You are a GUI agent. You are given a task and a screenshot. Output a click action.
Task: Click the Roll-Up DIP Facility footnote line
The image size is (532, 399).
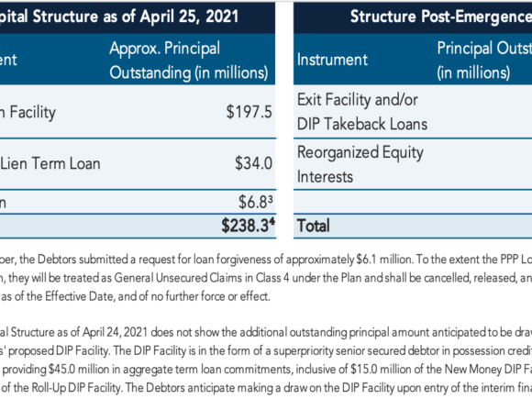point(266,387)
